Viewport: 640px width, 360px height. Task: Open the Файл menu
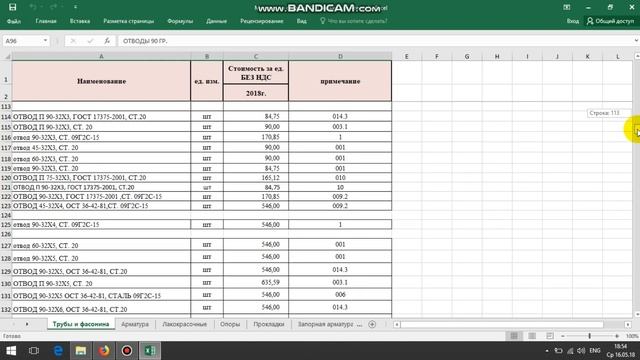14,21
